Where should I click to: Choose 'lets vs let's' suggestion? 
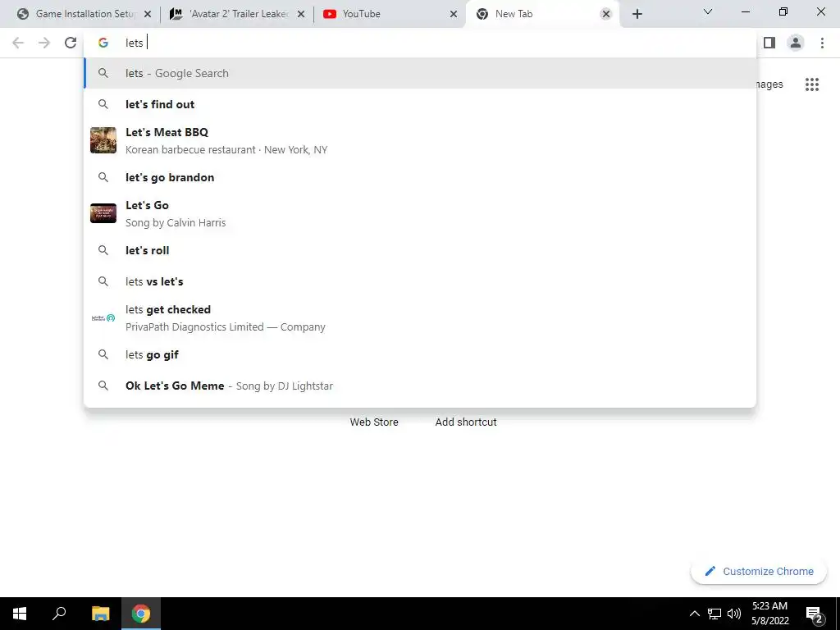point(420,281)
